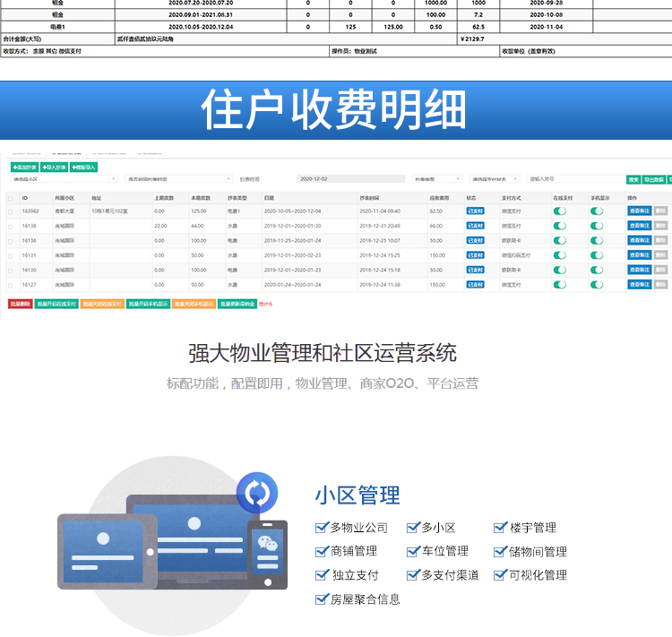Click the 添加抄表 button

[26, 167]
